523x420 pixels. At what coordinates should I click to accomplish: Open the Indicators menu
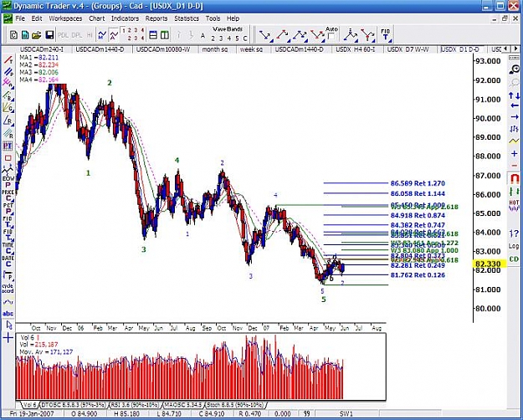pos(125,18)
